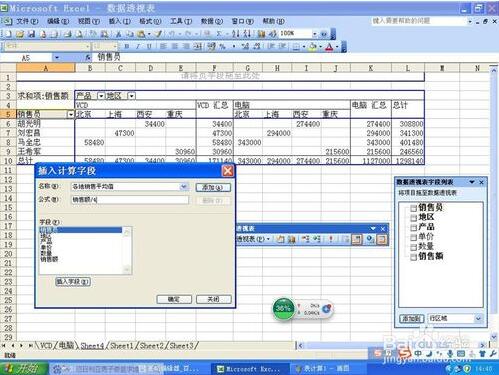The image size is (499, 375).
Task: Open the zoom 100% dropdown
Action: [x=314, y=34]
